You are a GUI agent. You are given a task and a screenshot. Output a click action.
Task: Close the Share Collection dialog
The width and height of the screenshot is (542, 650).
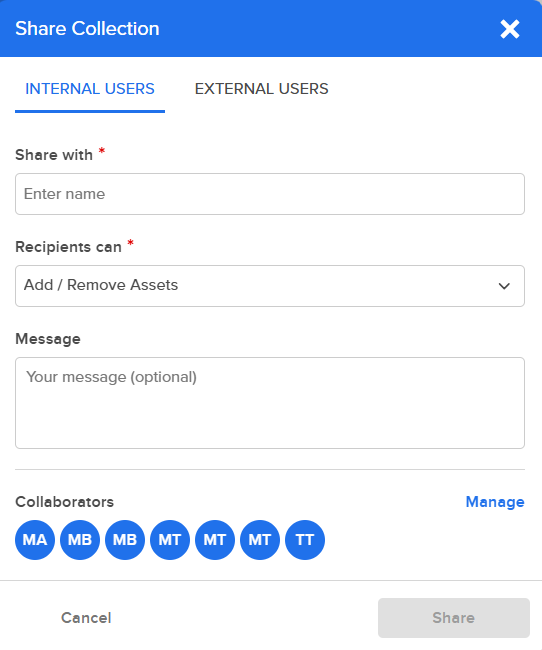point(510,29)
